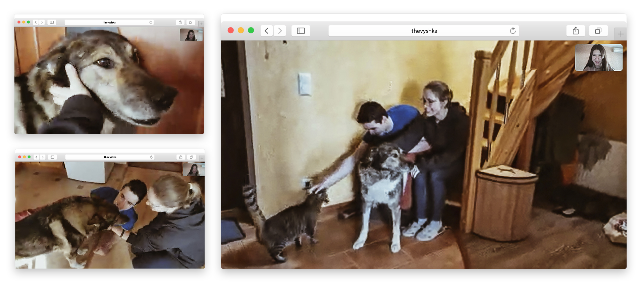
Task: Click the thevyshka address bar in large window
Action: [424, 31]
